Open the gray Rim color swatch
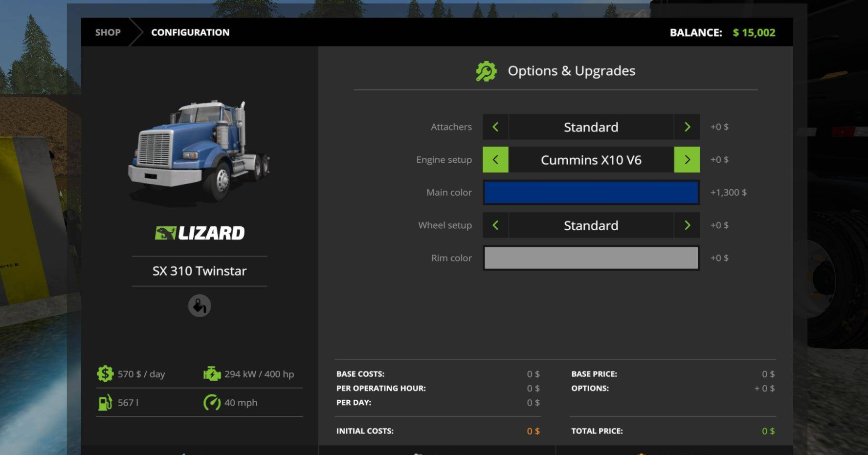 coord(591,258)
